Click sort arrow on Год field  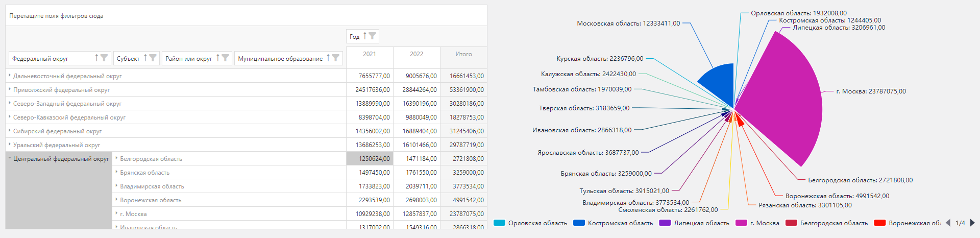click(x=364, y=36)
